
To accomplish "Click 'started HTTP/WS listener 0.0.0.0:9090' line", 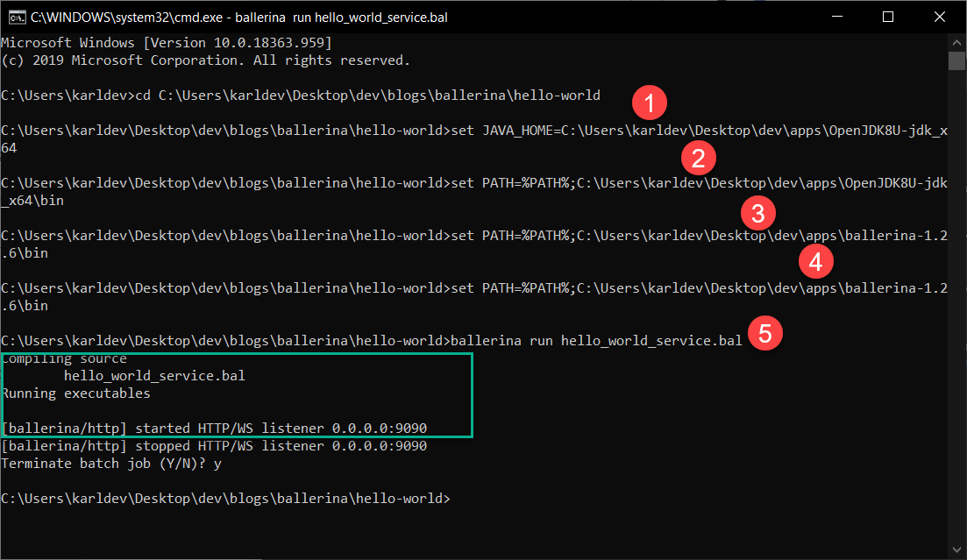I will coord(214,428).
